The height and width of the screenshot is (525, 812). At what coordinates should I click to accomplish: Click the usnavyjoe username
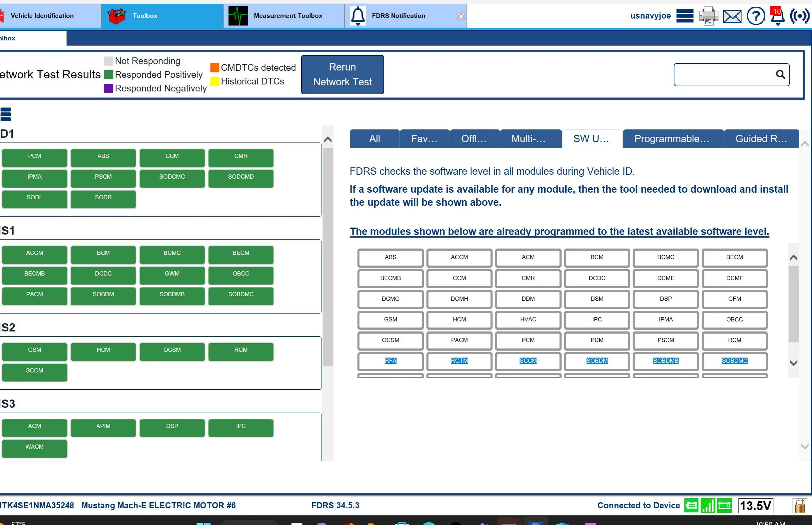tap(650, 16)
